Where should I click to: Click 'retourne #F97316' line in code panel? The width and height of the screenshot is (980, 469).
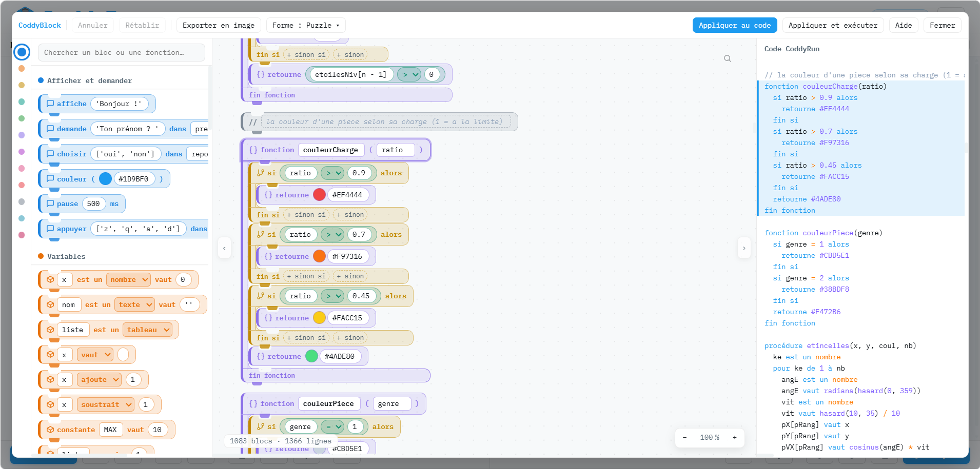click(x=815, y=142)
